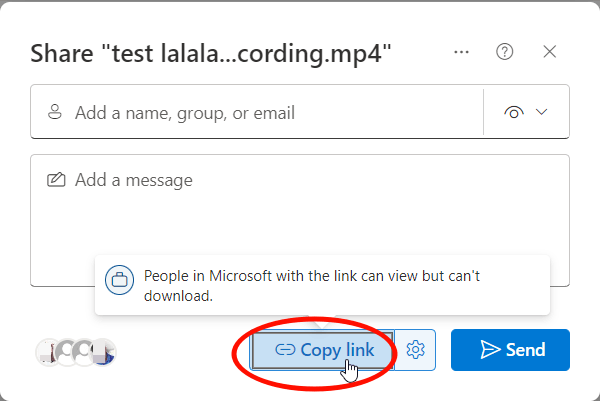This screenshot has height=401, width=600.
Task: Close the Share dialog
Action: [x=549, y=52]
